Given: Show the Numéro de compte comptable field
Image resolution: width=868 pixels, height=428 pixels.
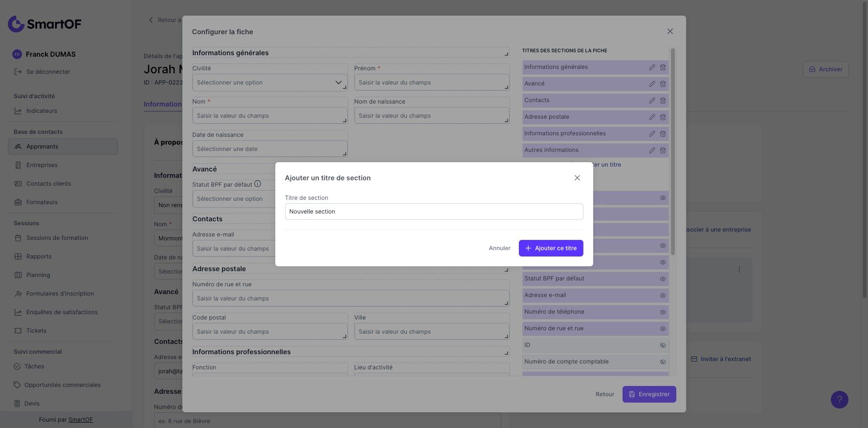Looking at the screenshot, I should coord(663,362).
